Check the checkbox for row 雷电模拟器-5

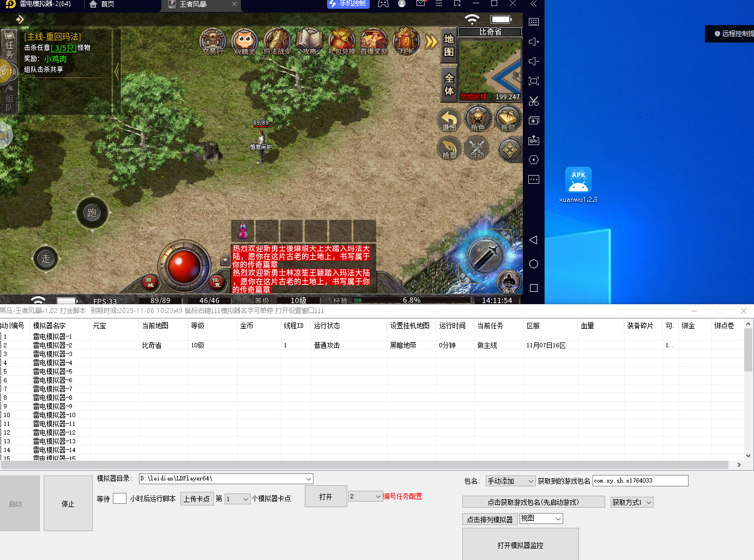click(x=1, y=371)
